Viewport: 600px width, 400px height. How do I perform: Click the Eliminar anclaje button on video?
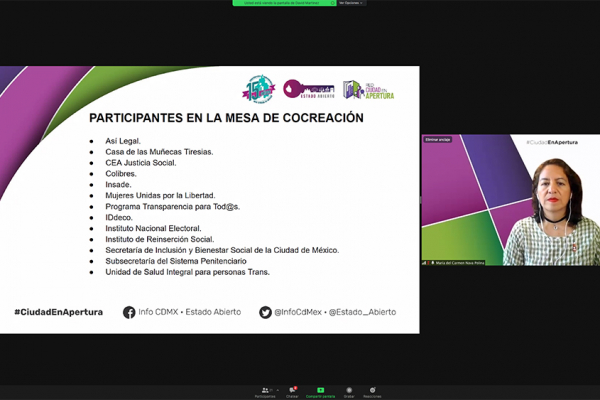point(438,140)
